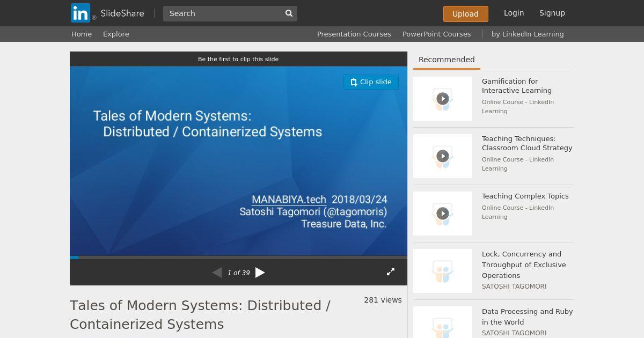
Task: Play Gamification for Interactive Learning thumbnail
Action: [443, 99]
